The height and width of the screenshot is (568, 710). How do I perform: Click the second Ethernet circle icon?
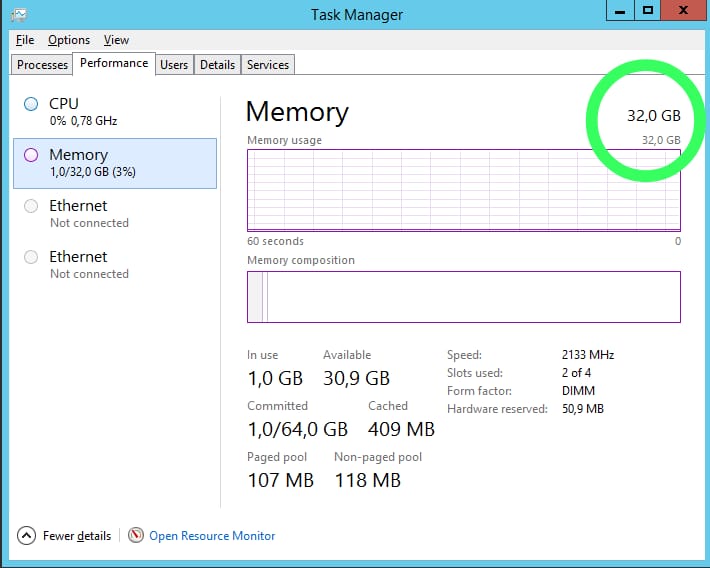[x=31, y=257]
